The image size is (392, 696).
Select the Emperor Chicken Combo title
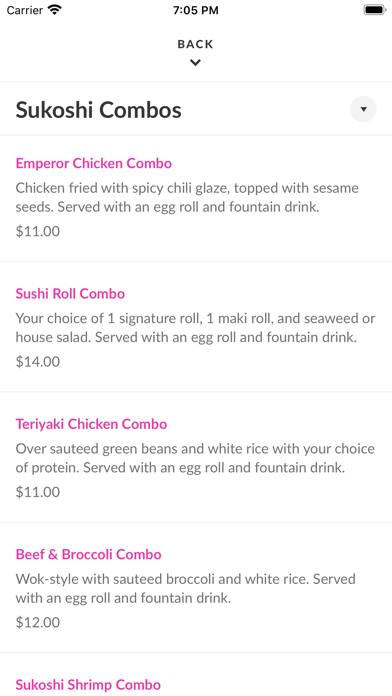tap(94, 163)
